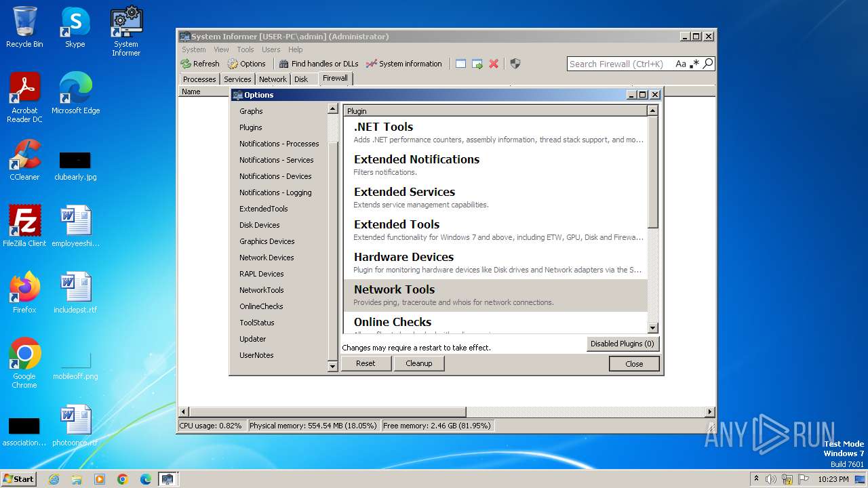Switch to the Network tab

click(x=273, y=79)
